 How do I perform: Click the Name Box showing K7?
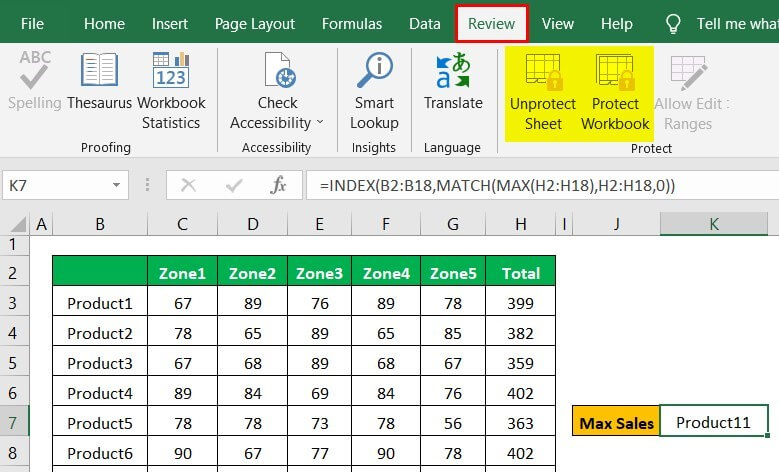[65, 185]
